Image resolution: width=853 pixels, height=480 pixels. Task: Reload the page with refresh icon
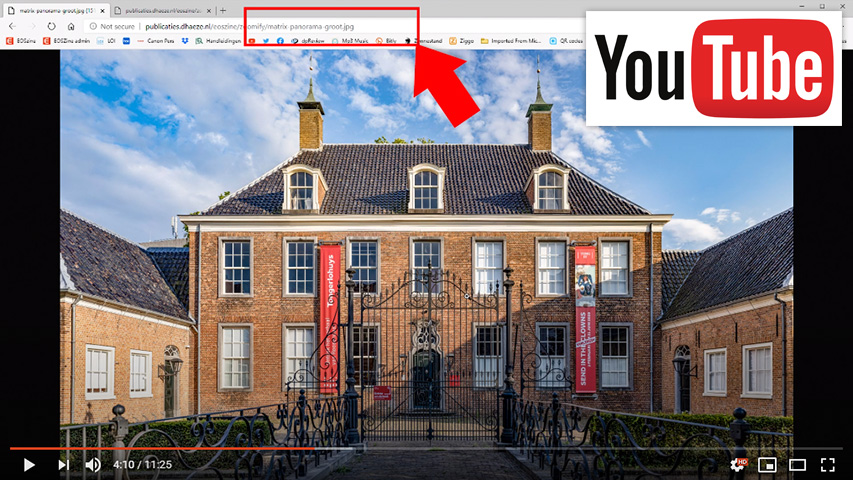pyautogui.click(x=51, y=26)
